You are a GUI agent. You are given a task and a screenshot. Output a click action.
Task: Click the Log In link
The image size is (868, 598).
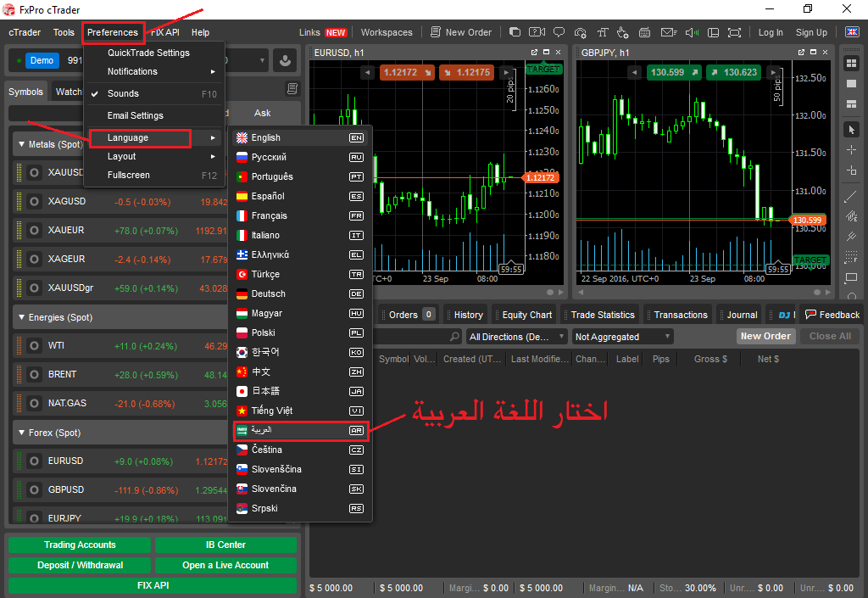771,33
